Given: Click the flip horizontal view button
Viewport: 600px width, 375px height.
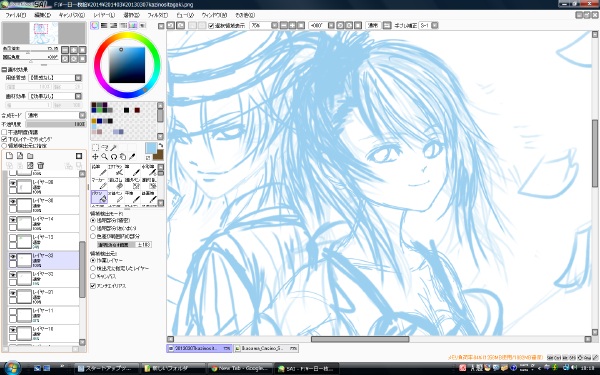Looking at the screenshot, I should click(387, 25).
